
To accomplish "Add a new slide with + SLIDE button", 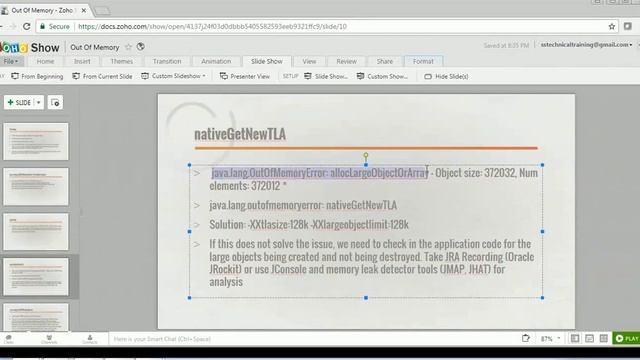I will 19,102.
